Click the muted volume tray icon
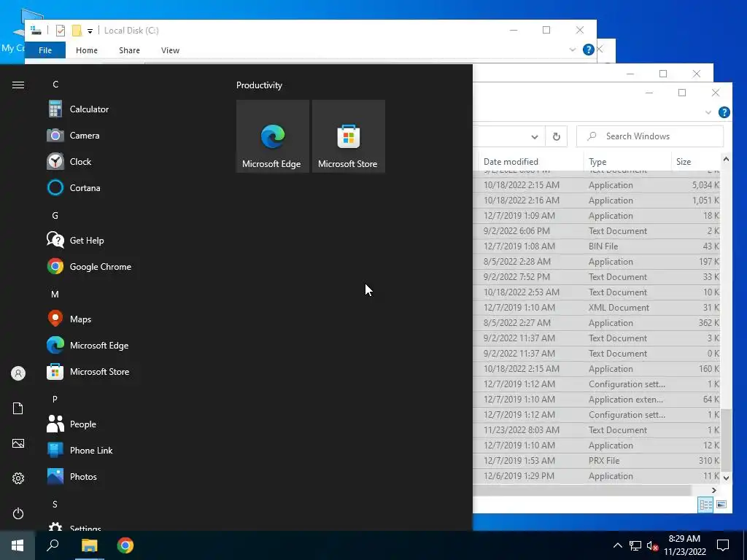 pos(652,545)
